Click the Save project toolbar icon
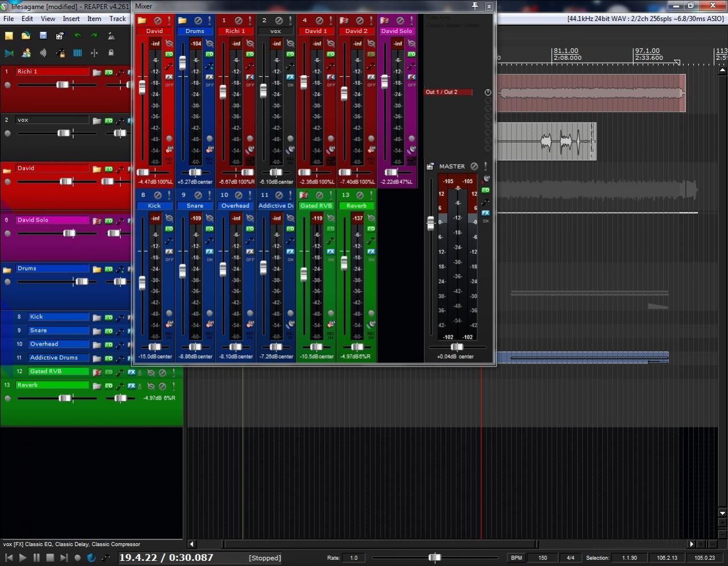Viewport: 728px width, 566px height. pyautogui.click(x=43, y=36)
